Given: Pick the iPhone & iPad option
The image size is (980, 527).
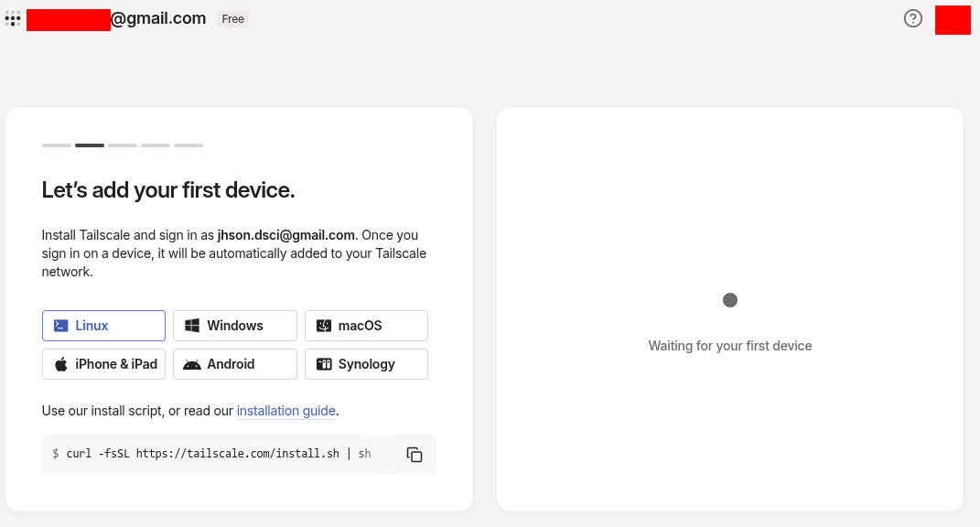Looking at the screenshot, I should (103, 364).
